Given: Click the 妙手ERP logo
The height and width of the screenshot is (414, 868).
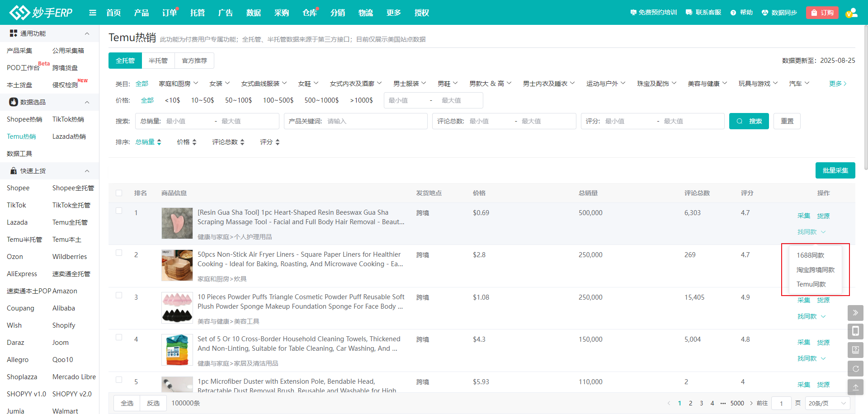Looking at the screenshot, I should pyautogui.click(x=41, y=12).
